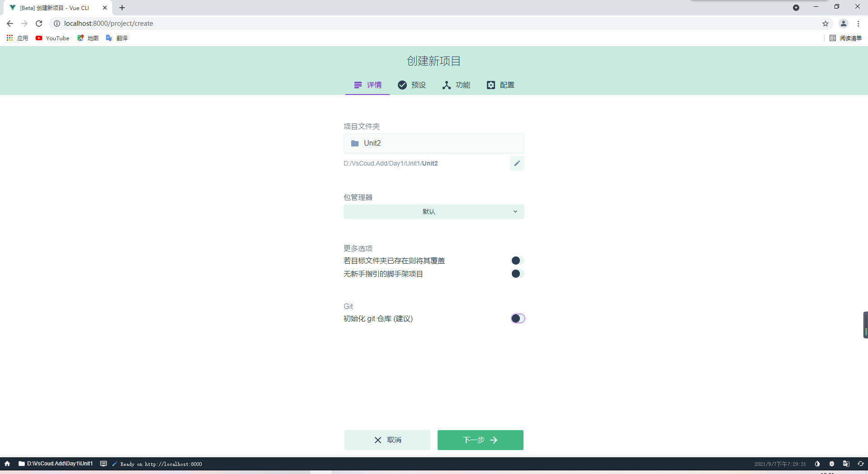The width and height of the screenshot is (868, 474).
Task: Click the Chrome tab search dropdown icon
Action: click(796, 8)
